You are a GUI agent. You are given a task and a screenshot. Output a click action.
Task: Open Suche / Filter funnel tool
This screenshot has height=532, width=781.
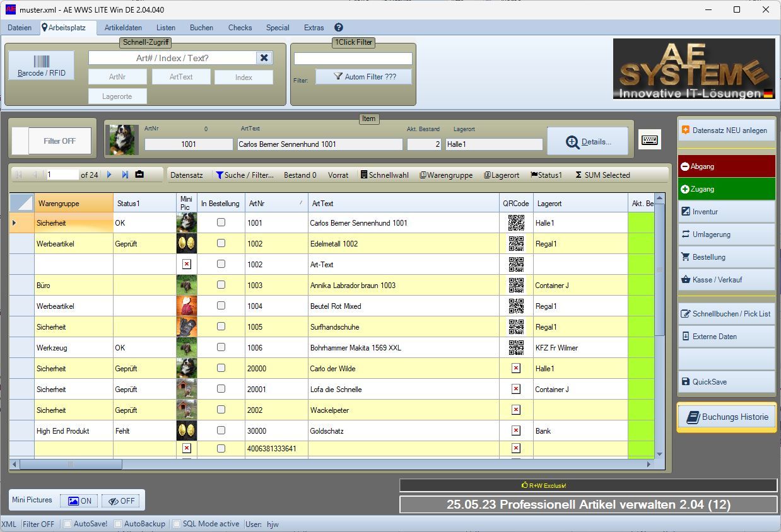[x=245, y=175]
